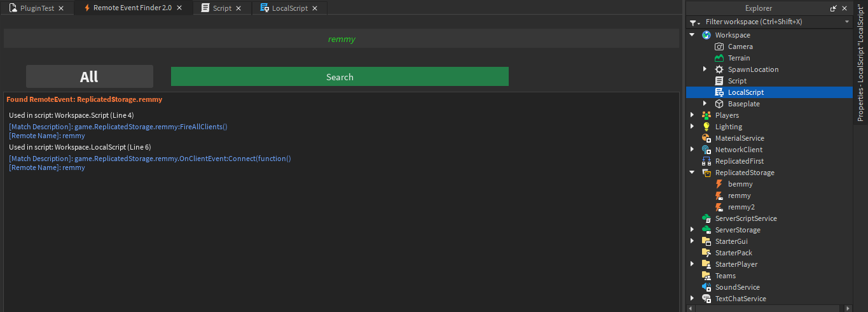Select the ReplicatedStorage icon
This screenshot has height=312, width=868.
click(x=706, y=173)
